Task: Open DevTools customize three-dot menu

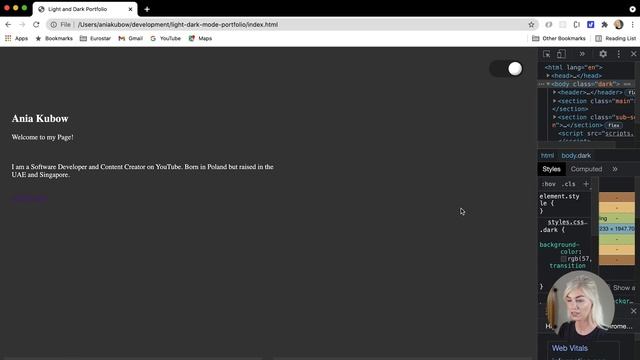Action: 619,54
